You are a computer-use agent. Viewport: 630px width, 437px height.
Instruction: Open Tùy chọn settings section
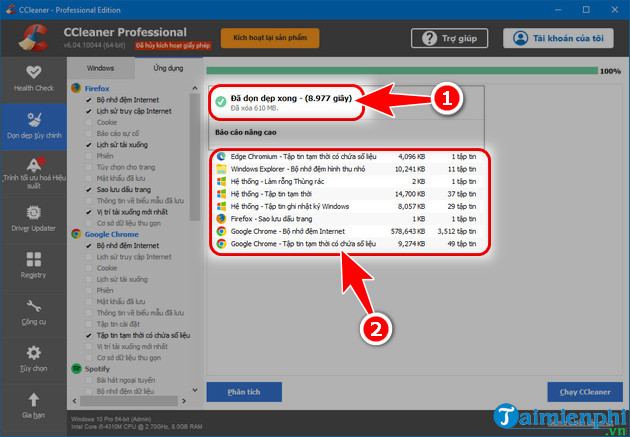[33, 359]
